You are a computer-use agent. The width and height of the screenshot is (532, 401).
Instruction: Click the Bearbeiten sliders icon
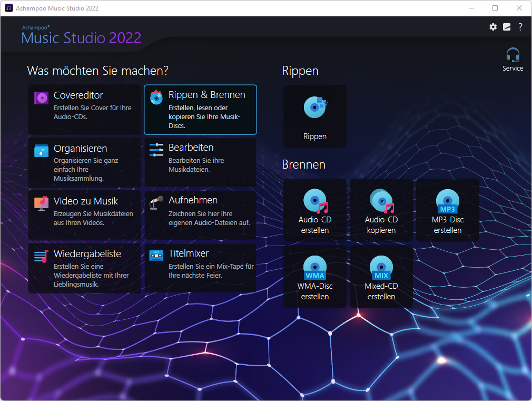[x=156, y=150]
